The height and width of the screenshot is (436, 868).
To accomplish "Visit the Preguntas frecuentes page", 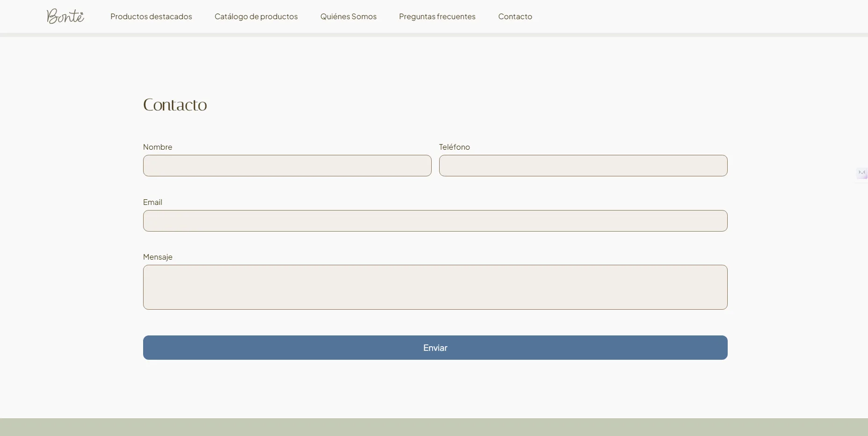I will (437, 16).
